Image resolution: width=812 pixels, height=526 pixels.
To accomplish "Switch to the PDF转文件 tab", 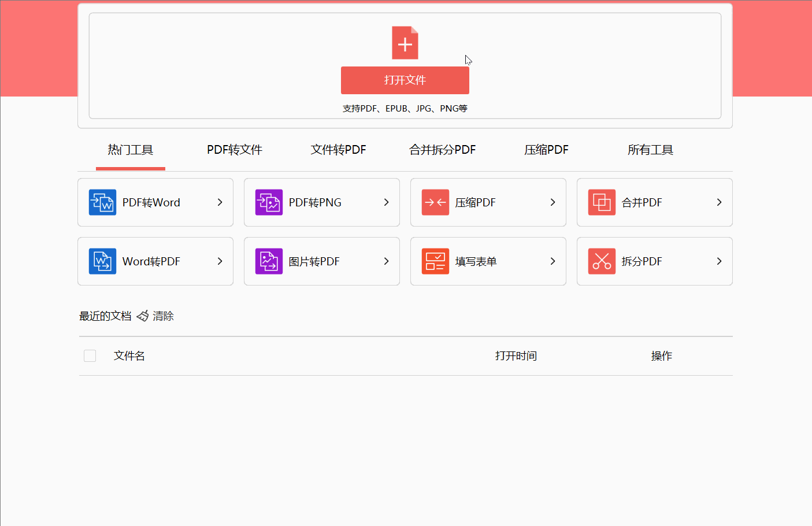I will pos(235,150).
